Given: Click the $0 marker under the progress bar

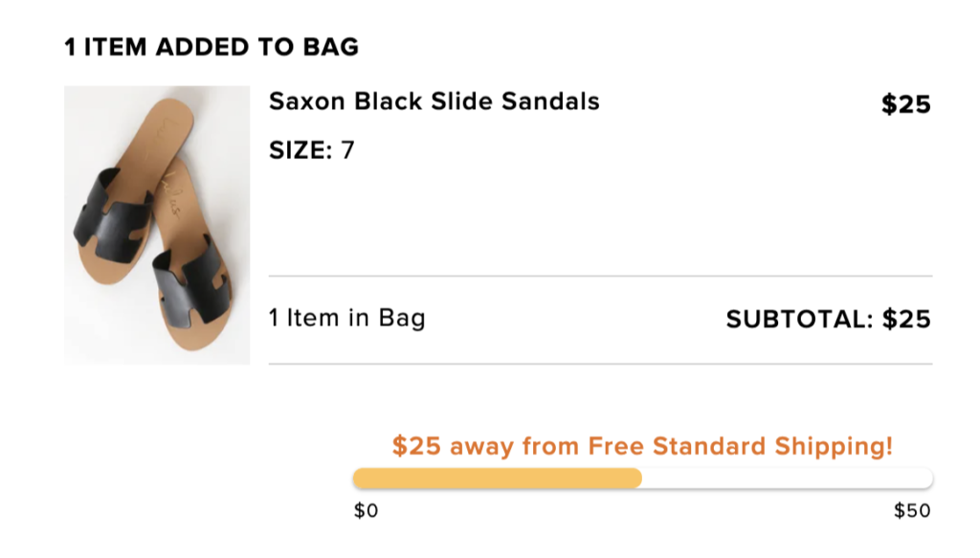Looking at the screenshot, I should pyautogui.click(x=367, y=511).
